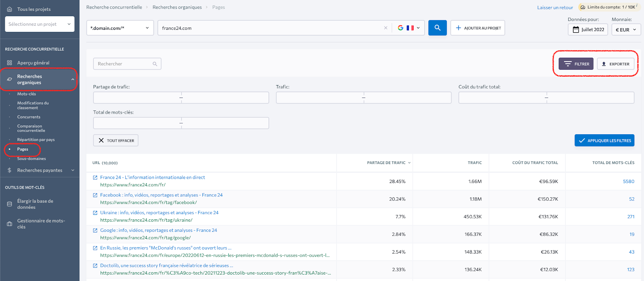This screenshot has width=644, height=281.
Task: Open external link icon for McDonald's russes row
Action: pyautogui.click(x=95, y=248)
